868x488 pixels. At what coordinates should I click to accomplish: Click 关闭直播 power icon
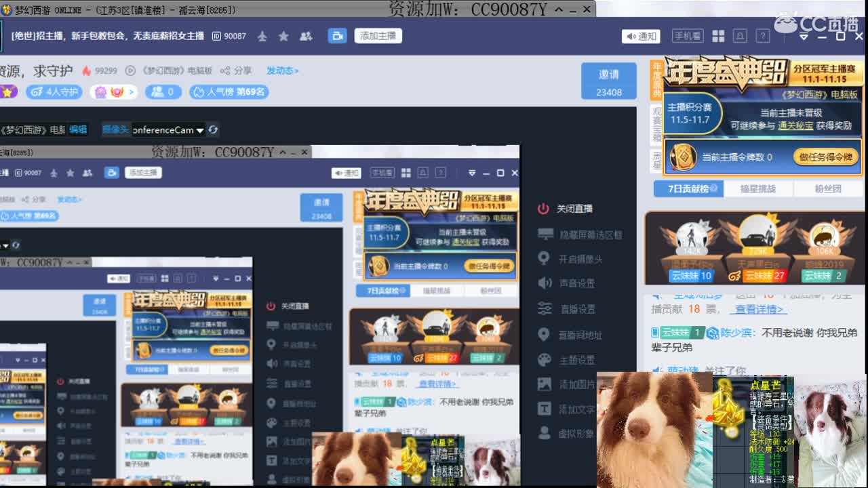pyautogui.click(x=543, y=209)
